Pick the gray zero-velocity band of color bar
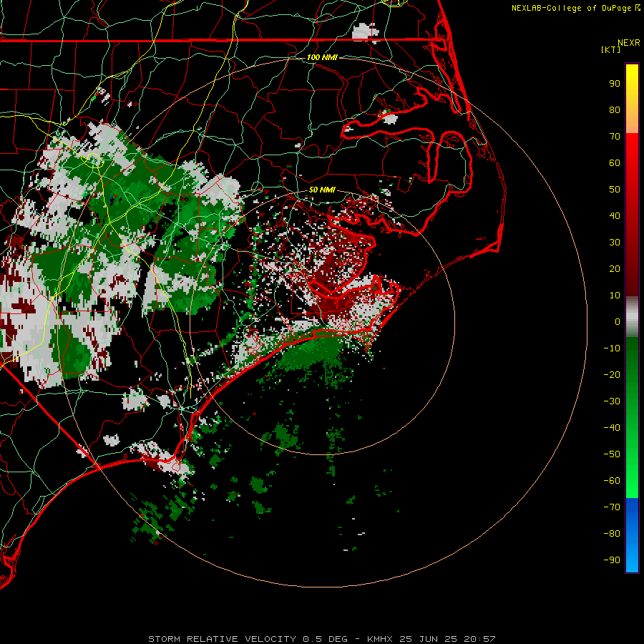644x644 pixels. click(632, 317)
